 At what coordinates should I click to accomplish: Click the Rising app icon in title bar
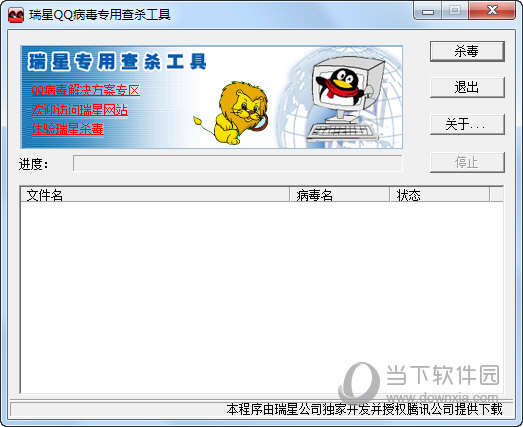pos(16,15)
